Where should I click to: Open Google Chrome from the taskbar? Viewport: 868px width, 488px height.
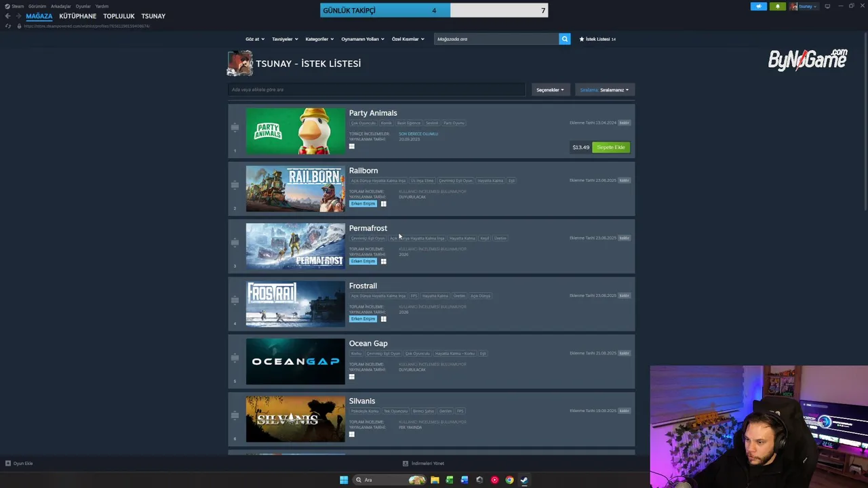tap(509, 480)
